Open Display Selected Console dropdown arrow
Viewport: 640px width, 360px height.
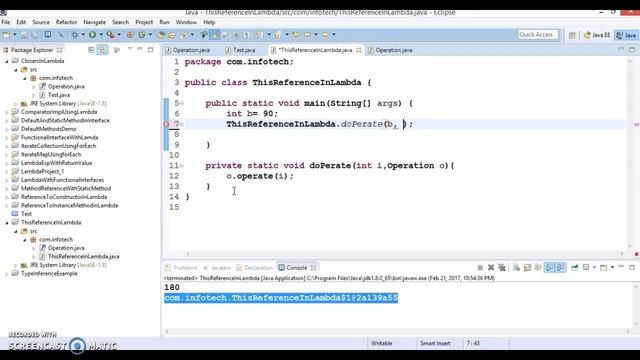(x=594, y=268)
